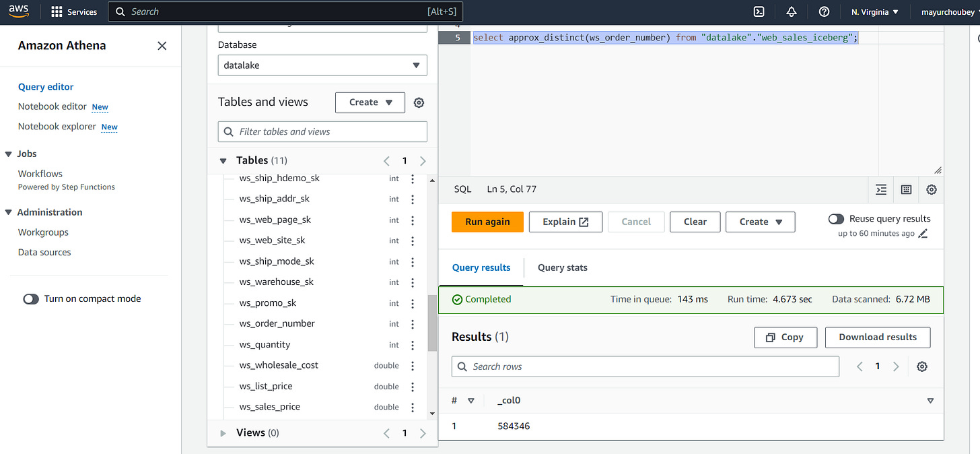The width and height of the screenshot is (980, 454).
Task: Open Workgroups under Administration
Action: coord(43,232)
